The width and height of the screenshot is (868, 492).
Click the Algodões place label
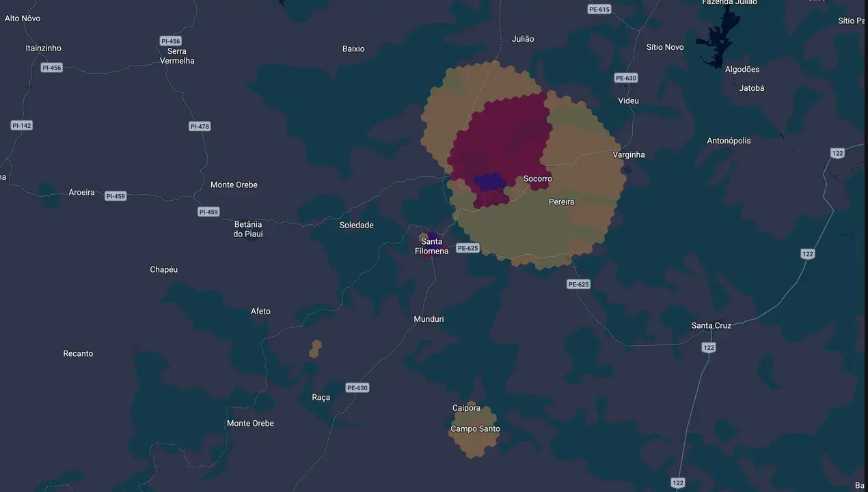[x=742, y=70]
